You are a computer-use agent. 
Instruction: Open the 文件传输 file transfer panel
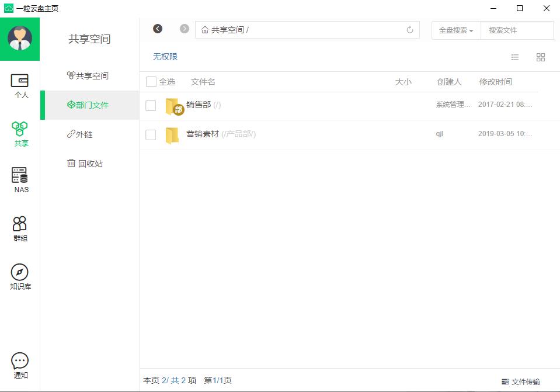click(521, 381)
